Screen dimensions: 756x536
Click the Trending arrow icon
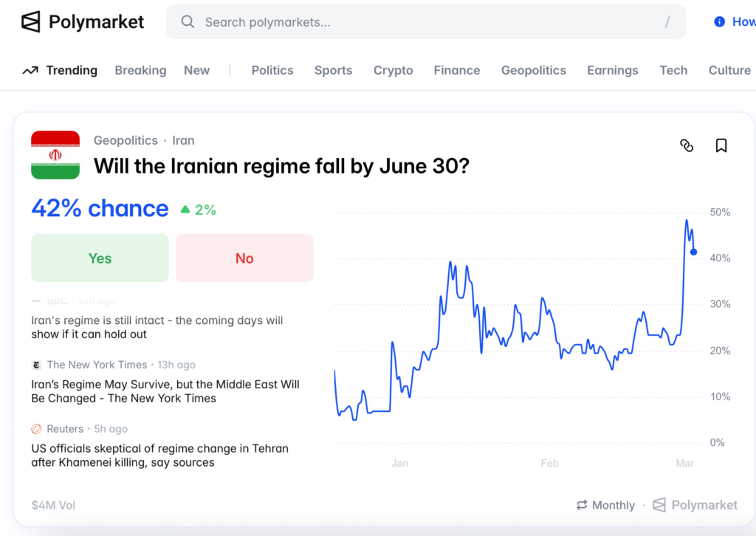pyautogui.click(x=30, y=71)
